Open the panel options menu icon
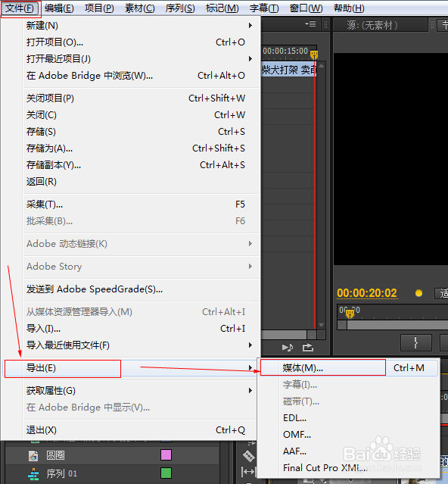This screenshot has width=448, height=484. (x=310, y=24)
